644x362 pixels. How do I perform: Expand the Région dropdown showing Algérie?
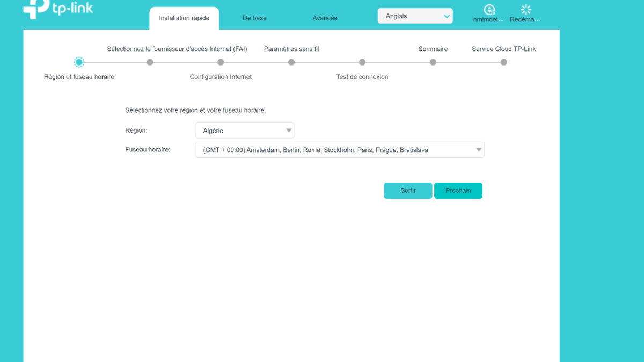click(245, 131)
